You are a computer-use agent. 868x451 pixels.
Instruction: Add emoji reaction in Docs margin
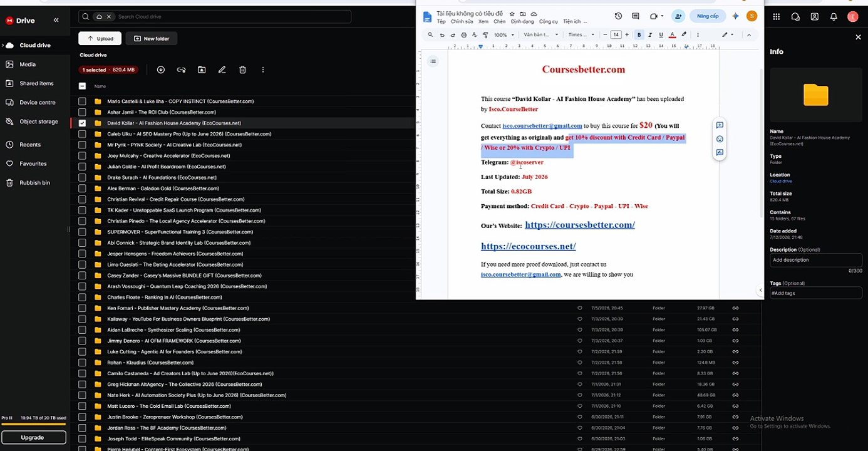(720, 139)
